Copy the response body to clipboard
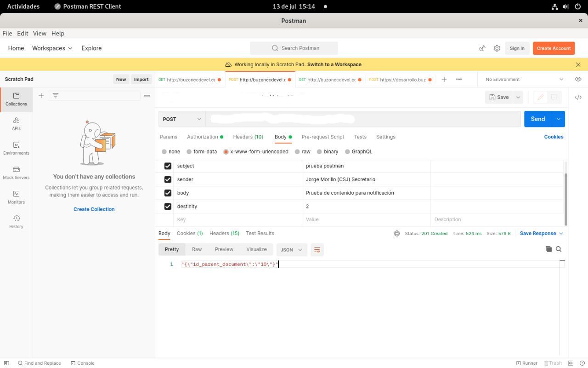The width and height of the screenshot is (588, 368). 548,249
